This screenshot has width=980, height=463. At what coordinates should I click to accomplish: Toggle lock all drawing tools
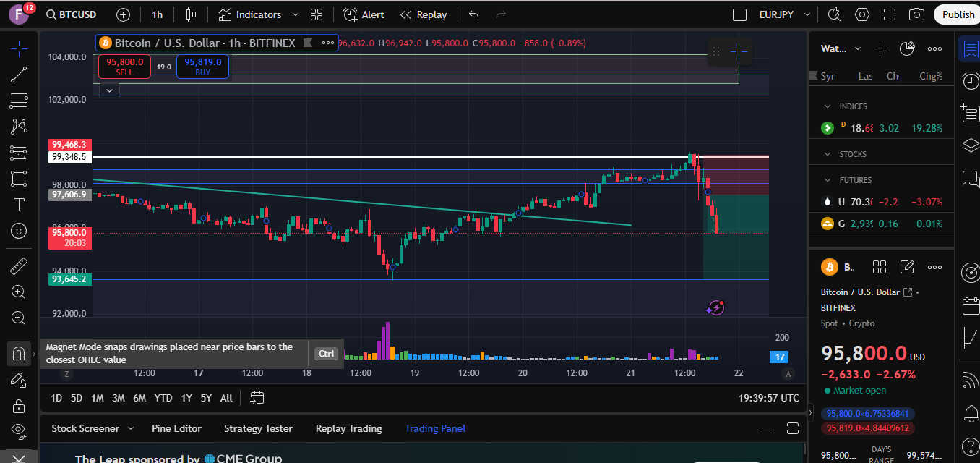(19, 406)
